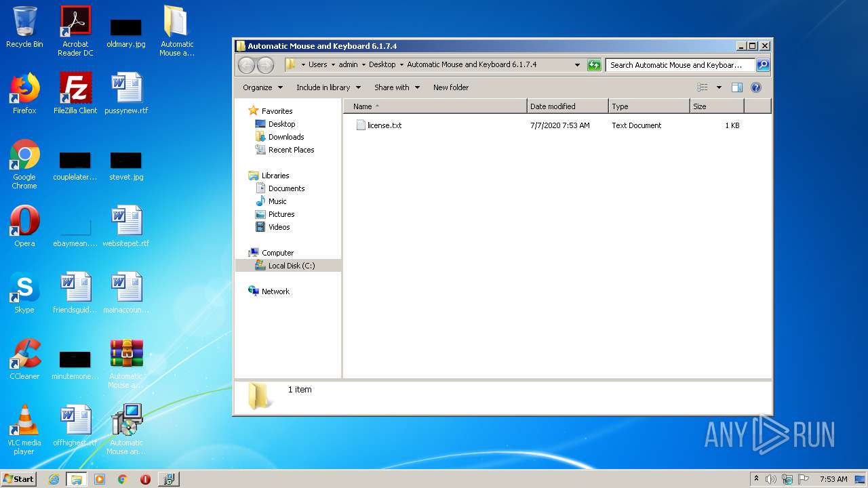Sort by Date modified column

point(568,106)
